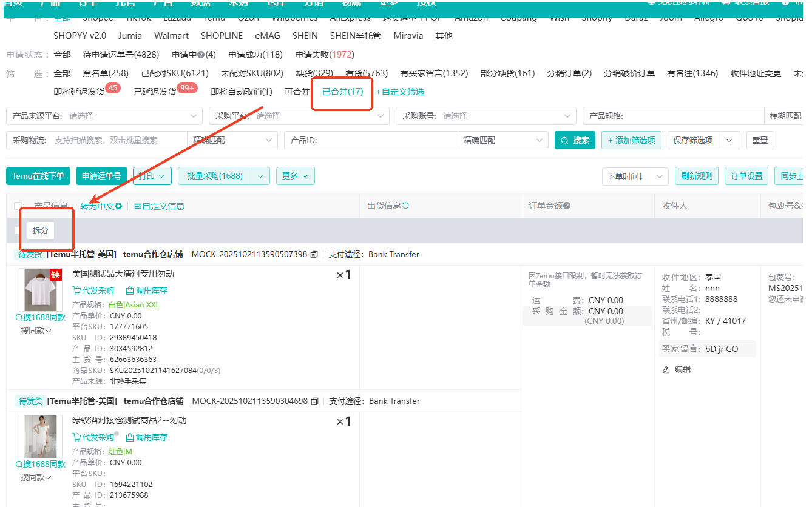
Task: Filter by 有买家留言(1352)
Action: 434,73
